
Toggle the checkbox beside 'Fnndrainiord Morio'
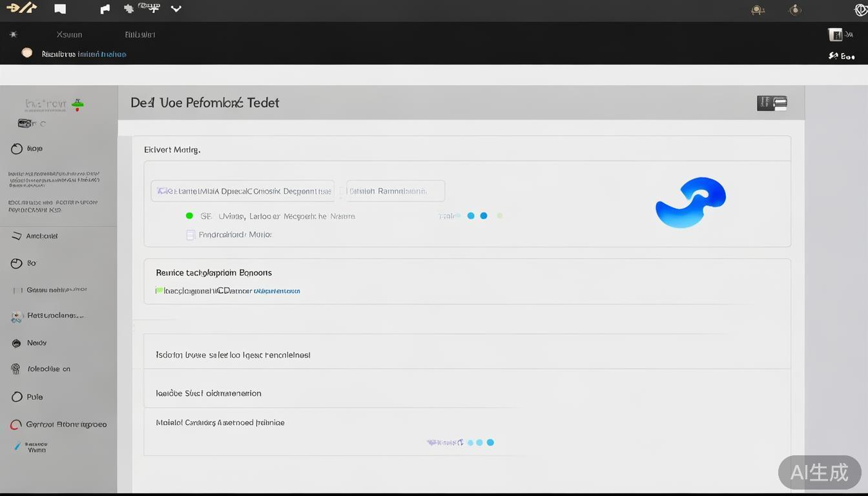click(x=191, y=235)
